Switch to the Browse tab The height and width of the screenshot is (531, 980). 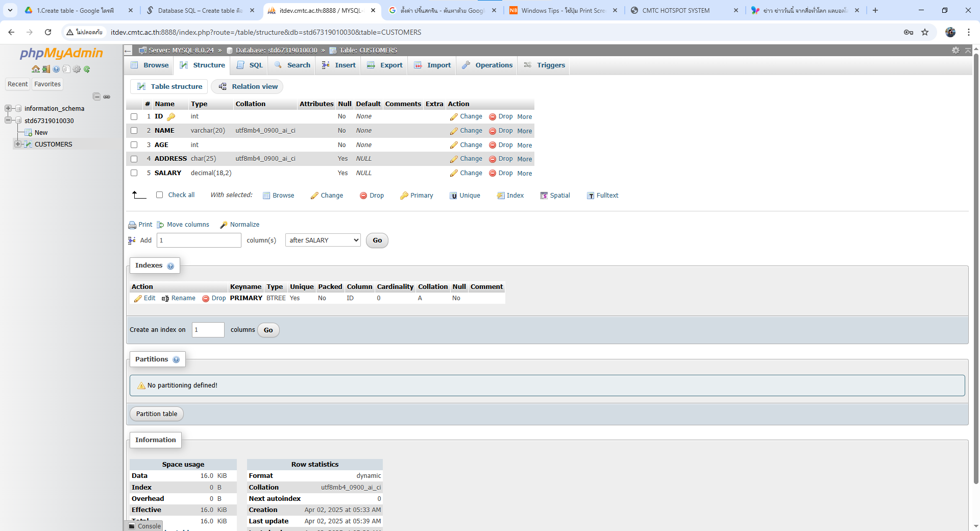150,65
